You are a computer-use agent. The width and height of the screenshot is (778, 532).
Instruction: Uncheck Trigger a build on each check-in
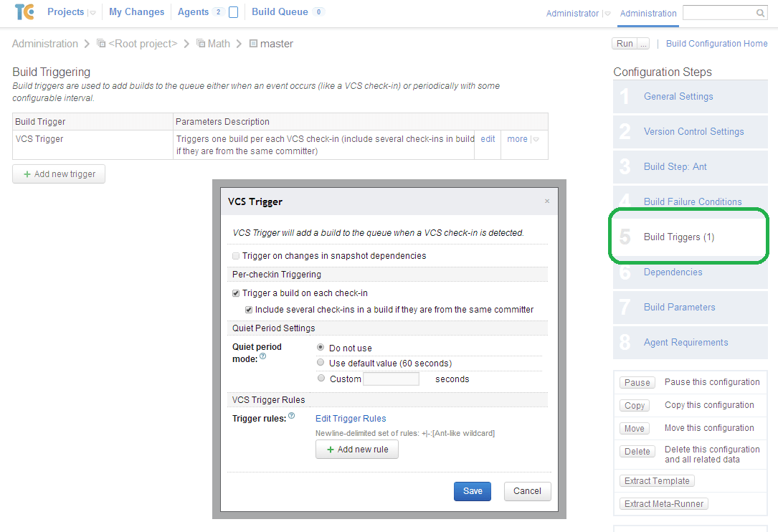[x=236, y=293]
